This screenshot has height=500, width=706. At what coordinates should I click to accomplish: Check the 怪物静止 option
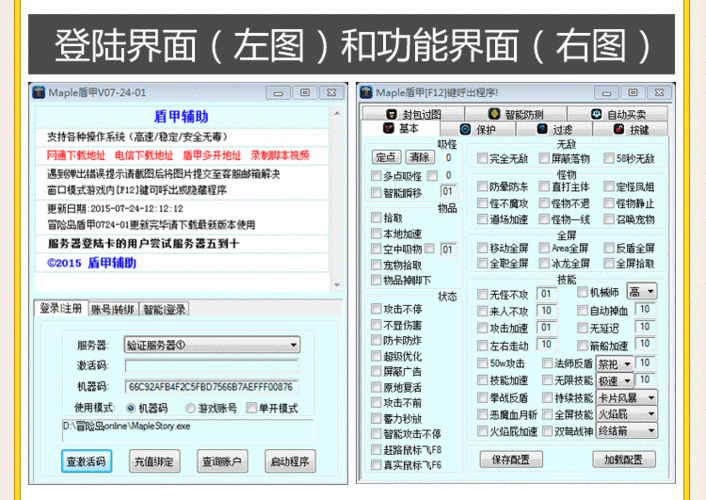[609, 203]
